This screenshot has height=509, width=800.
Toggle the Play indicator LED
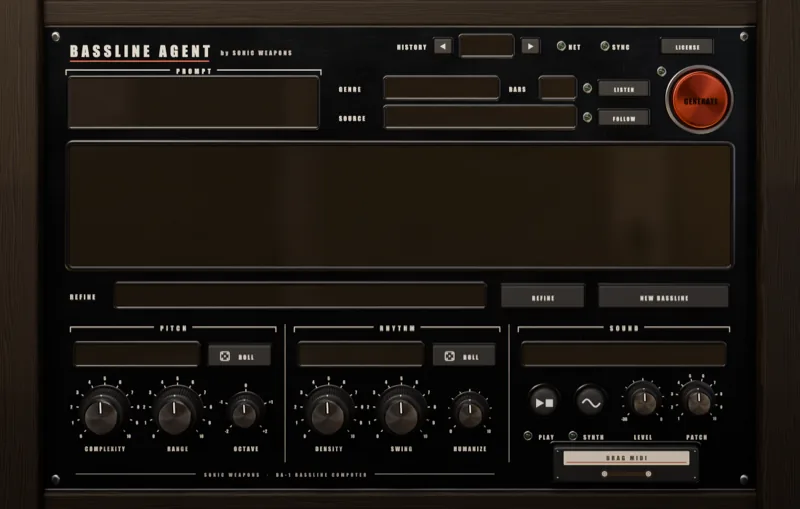[528, 436]
